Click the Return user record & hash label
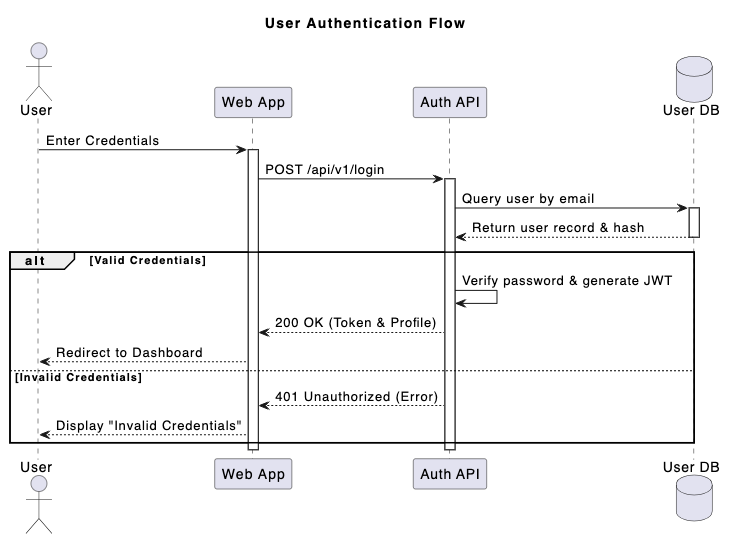Image resolution: width=736 pixels, height=542 pixels. click(x=558, y=228)
